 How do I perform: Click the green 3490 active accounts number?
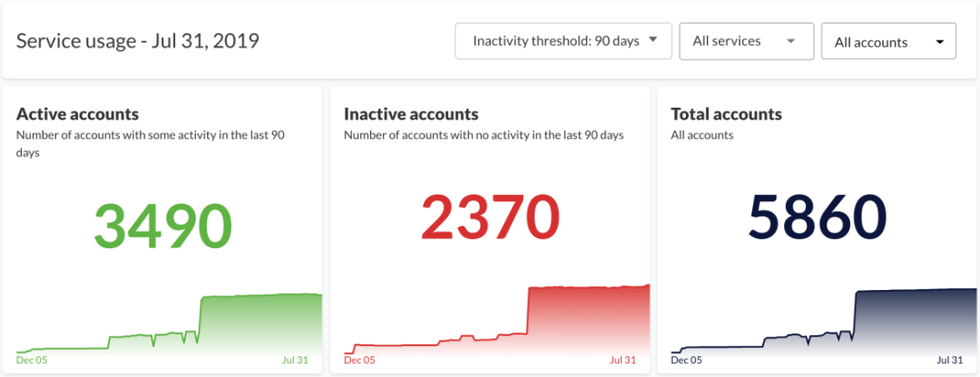[162, 226]
